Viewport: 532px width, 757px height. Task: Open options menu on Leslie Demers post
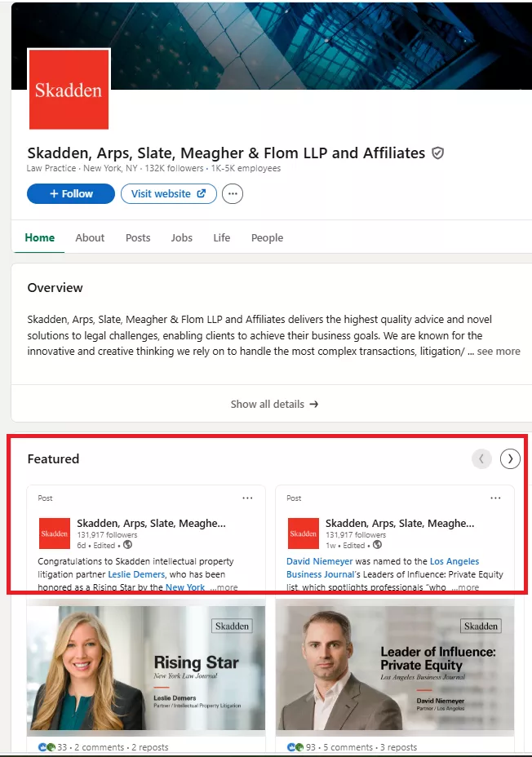pos(248,498)
